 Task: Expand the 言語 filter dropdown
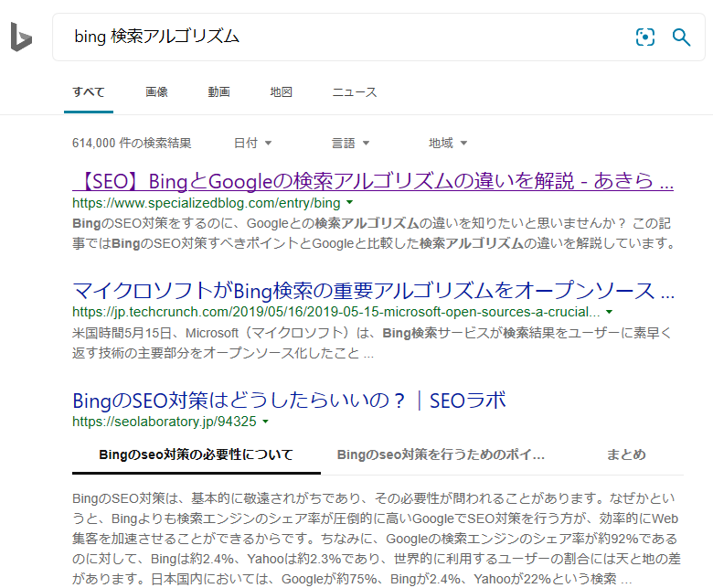(350, 144)
